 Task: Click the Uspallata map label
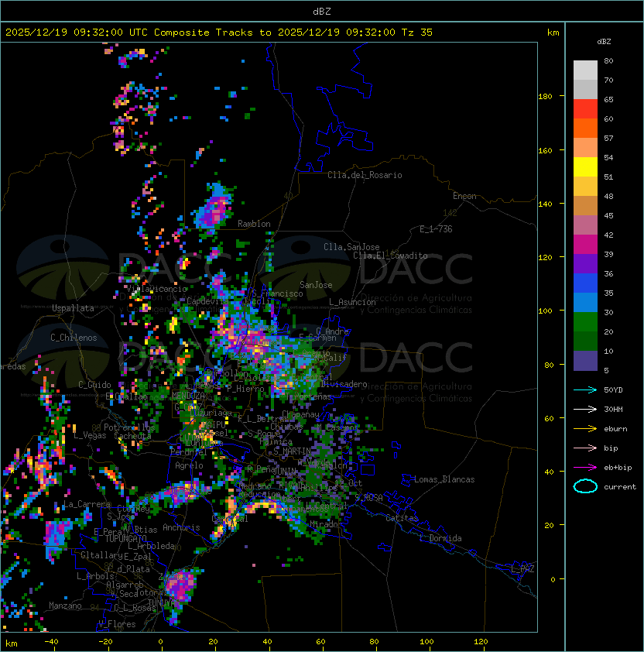coord(73,308)
